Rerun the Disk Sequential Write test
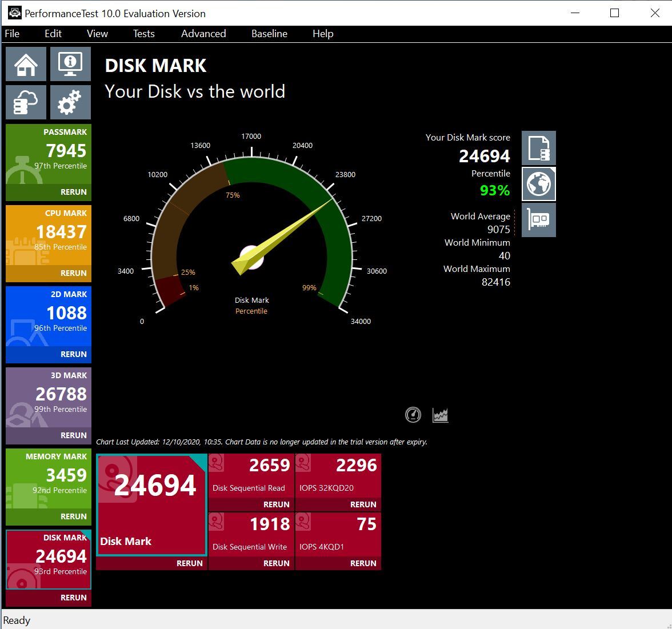The height and width of the screenshot is (629, 672). coord(277,563)
